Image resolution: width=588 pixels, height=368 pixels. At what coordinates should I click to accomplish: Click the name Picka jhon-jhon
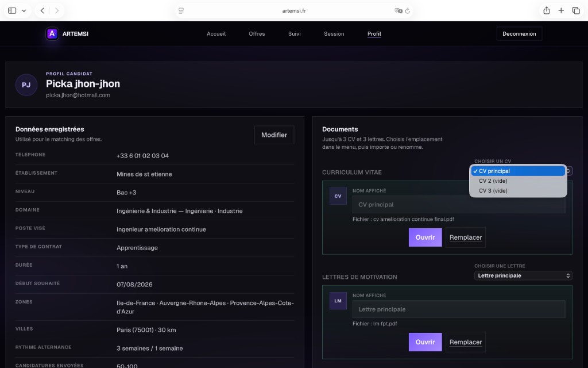point(83,84)
